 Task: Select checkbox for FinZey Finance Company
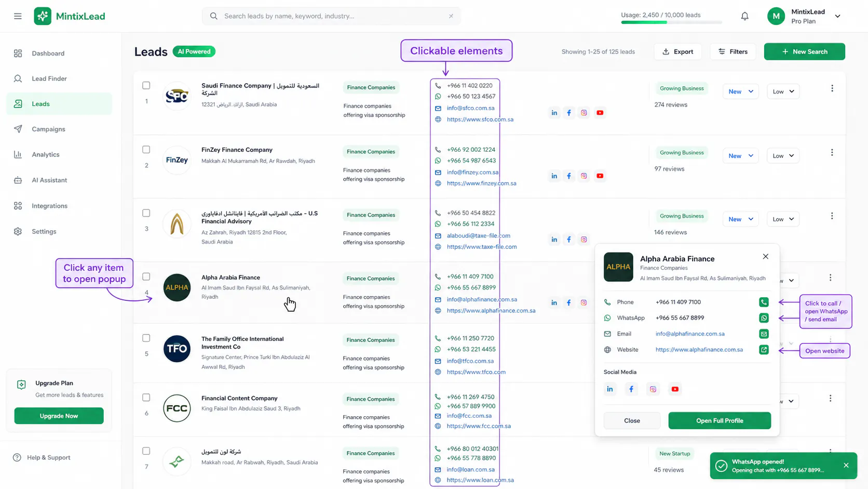(x=146, y=150)
